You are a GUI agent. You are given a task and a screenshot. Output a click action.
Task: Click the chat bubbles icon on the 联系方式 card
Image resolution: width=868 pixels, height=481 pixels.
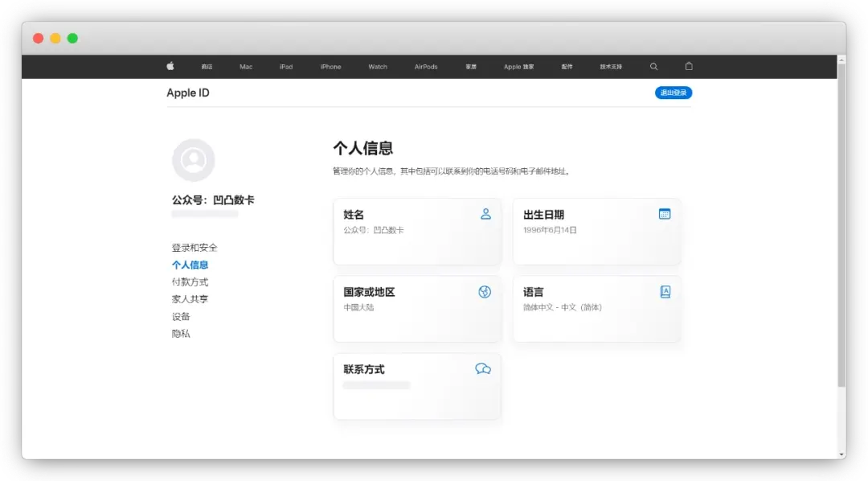(x=483, y=369)
